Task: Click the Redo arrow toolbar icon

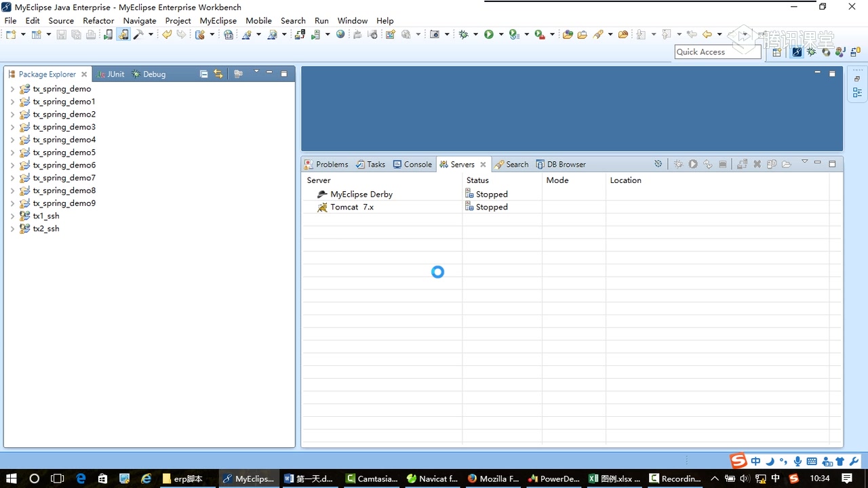Action: coord(181,35)
